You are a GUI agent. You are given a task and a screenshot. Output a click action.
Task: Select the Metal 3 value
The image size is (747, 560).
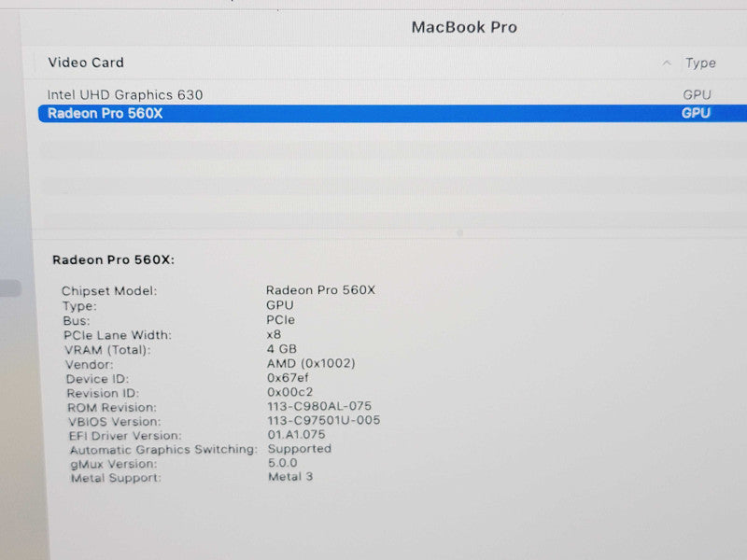(x=290, y=477)
